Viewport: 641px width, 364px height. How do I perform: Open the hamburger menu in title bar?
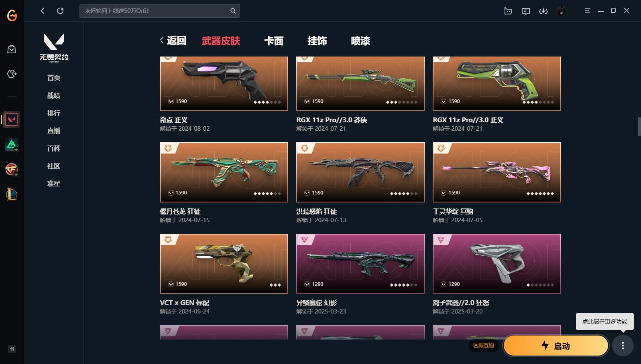click(x=587, y=11)
